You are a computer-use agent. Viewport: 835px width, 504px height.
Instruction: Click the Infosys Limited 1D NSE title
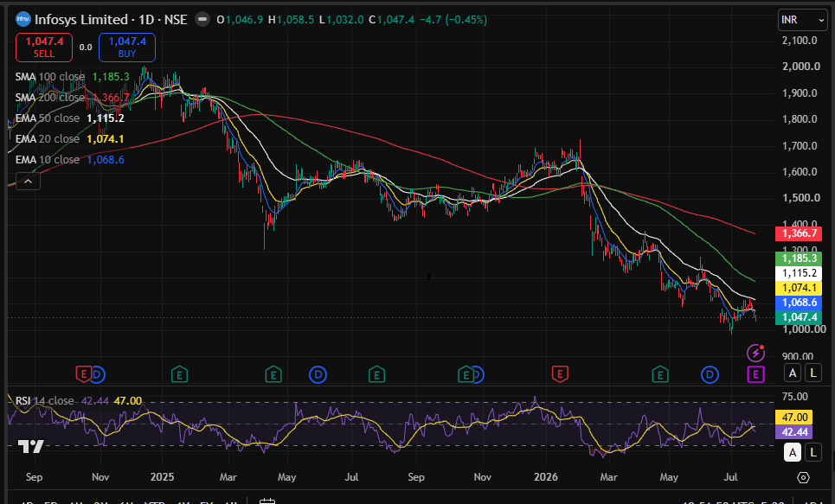[x=111, y=20]
